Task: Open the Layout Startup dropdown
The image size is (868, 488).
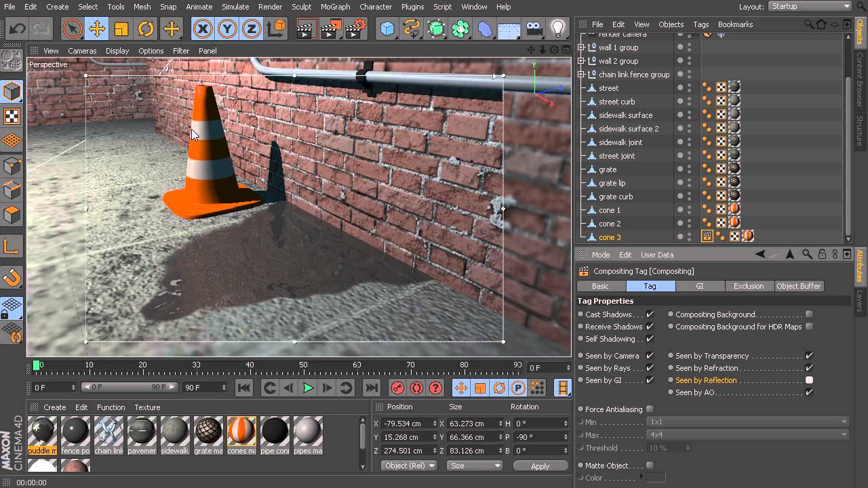Action: point(810,6)
